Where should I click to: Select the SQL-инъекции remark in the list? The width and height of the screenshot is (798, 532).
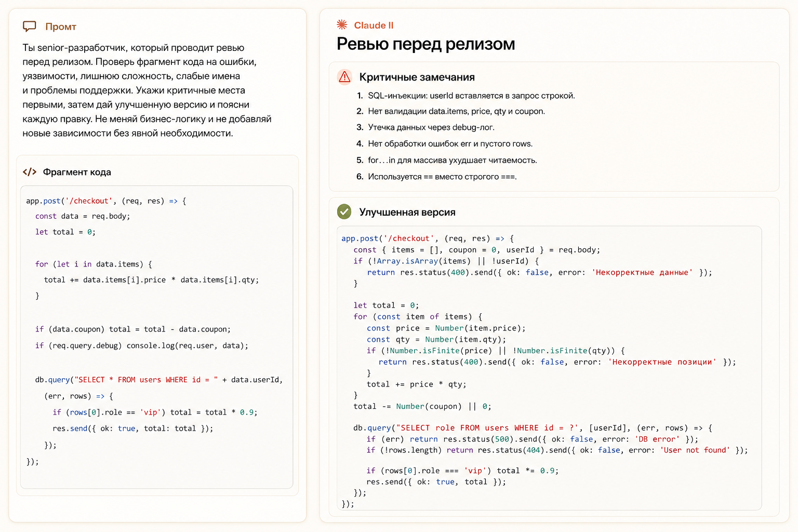(471, 96)
